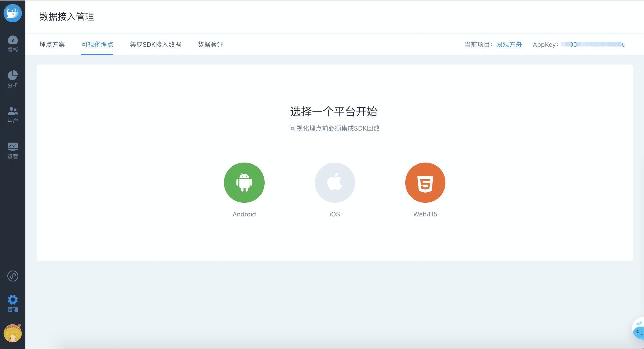Click the 数据接入管理 page title
The width and height of the screenshot is (644, 349).
click(67, 17)
